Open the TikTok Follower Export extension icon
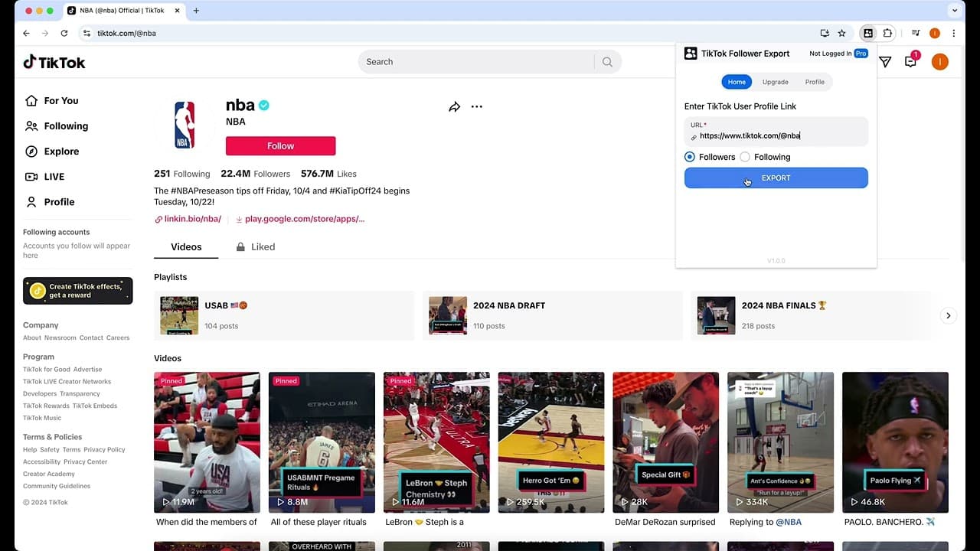Viewport: 980px width, 551px height. point(867,34)
